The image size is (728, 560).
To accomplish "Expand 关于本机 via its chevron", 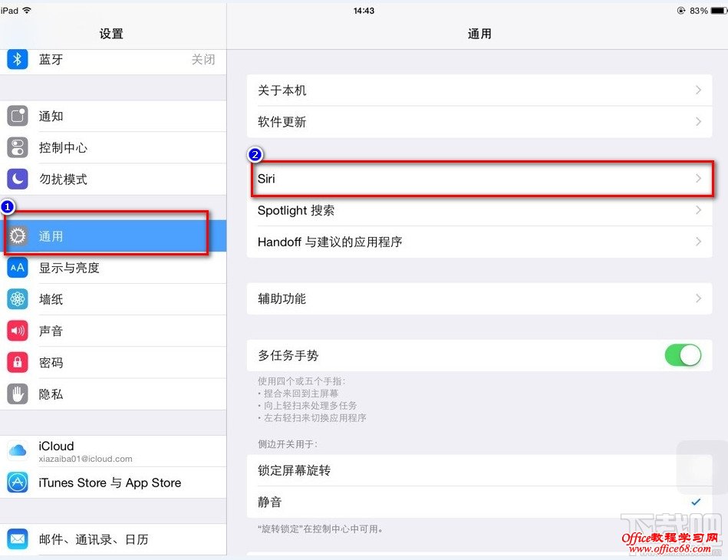I will click(x=698, y=90).
